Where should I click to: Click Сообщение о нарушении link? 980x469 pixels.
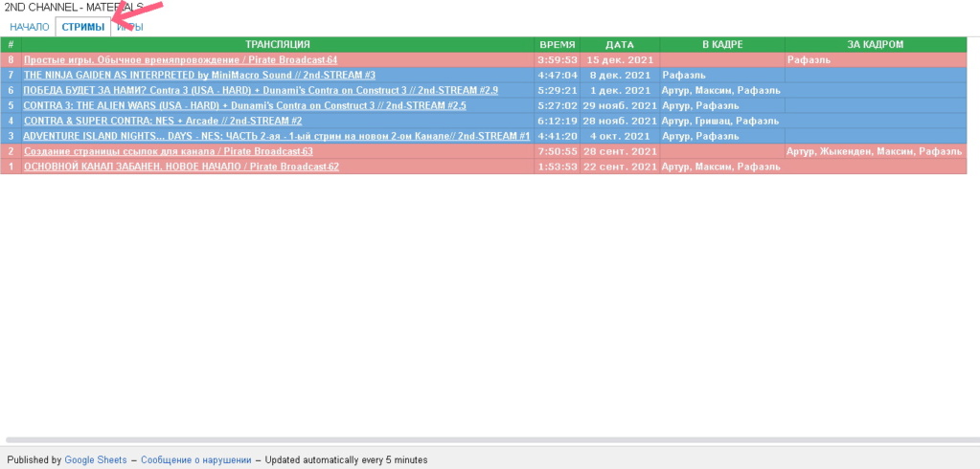pos(196,459)
